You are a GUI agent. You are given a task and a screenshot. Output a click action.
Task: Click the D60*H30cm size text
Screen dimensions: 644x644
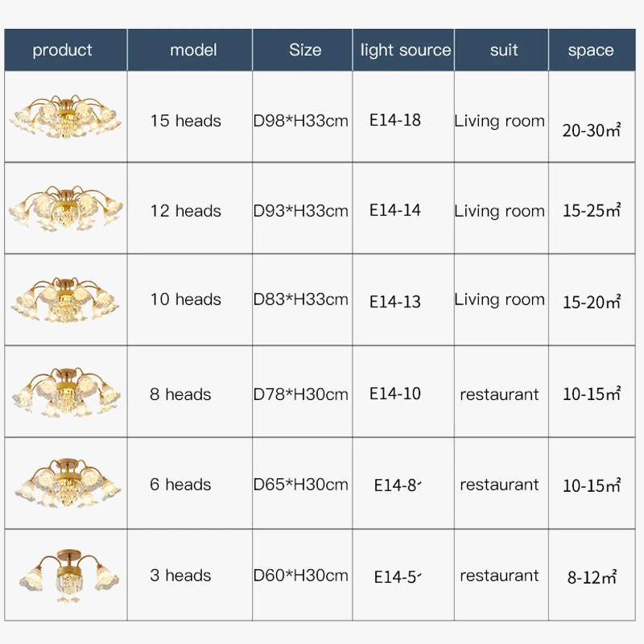pos(301,576)
